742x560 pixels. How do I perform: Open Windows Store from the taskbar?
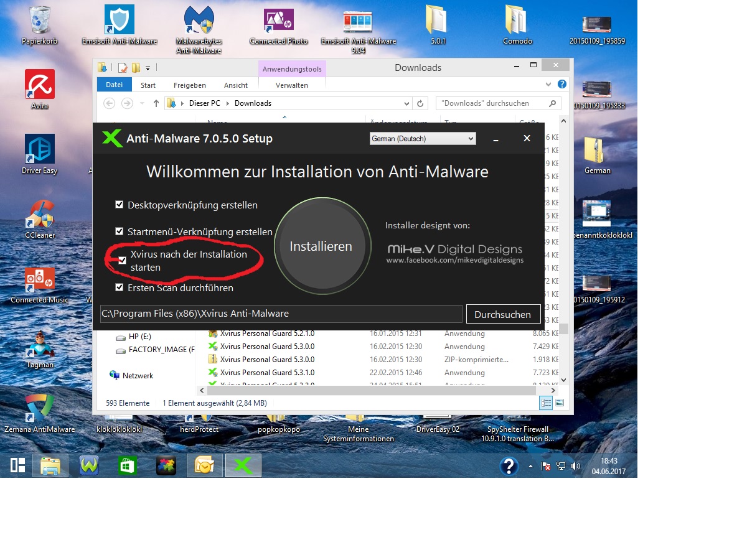click(x=127, y=466)
